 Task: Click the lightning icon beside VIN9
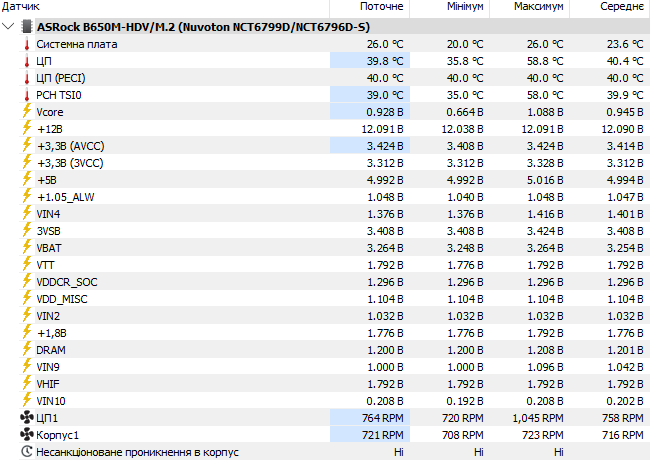pyautogui.click(x=27, y=366)
